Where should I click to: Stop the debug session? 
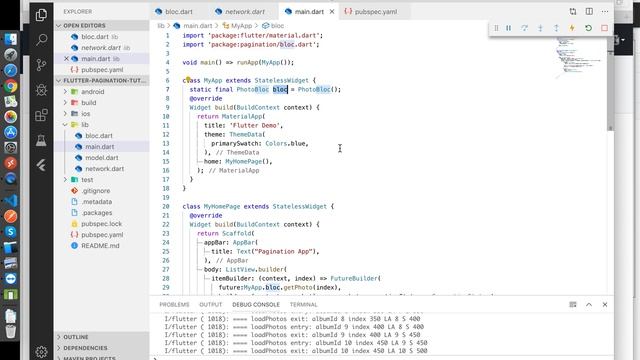(604, 28)
